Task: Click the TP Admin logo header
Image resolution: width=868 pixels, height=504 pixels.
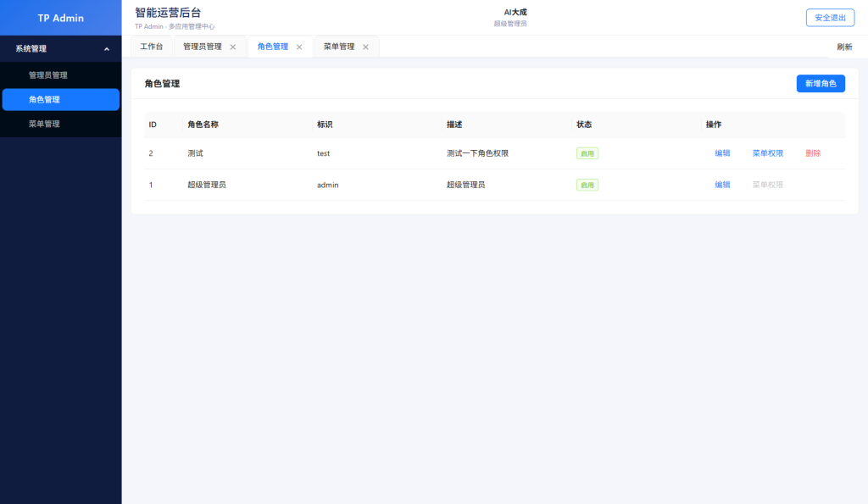Action: [x=60, y=18]
